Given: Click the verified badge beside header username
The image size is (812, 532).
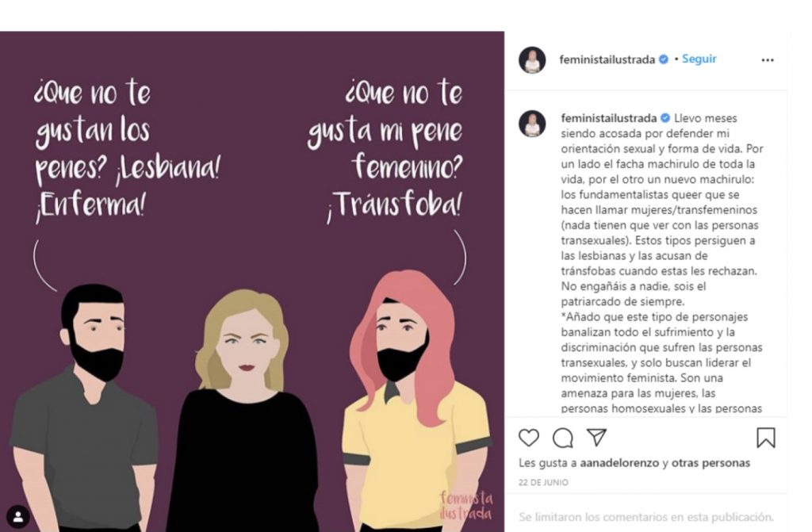Looking at the screenshot, I should pos(664,59).
